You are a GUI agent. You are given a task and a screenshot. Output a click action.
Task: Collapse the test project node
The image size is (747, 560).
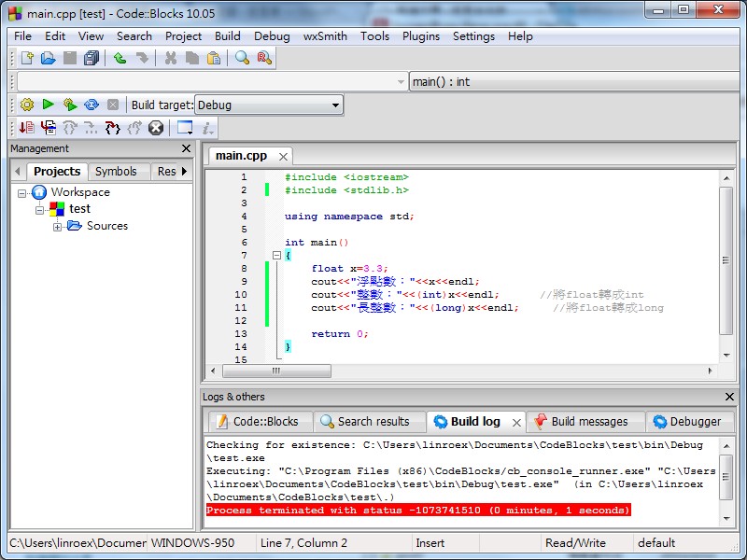click(39, 209)
